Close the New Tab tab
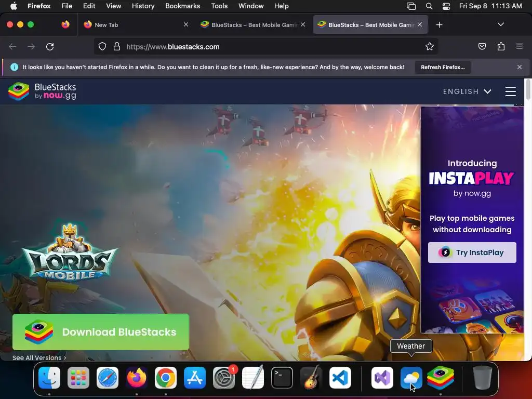This screenshot has width=532, height=399. pos(186,24)
